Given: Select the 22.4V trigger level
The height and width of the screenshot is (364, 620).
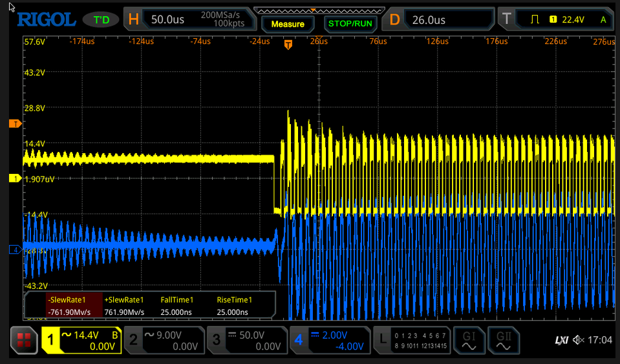Looking at the screenshot, I should pyautogui.click(x=573, y=19).
